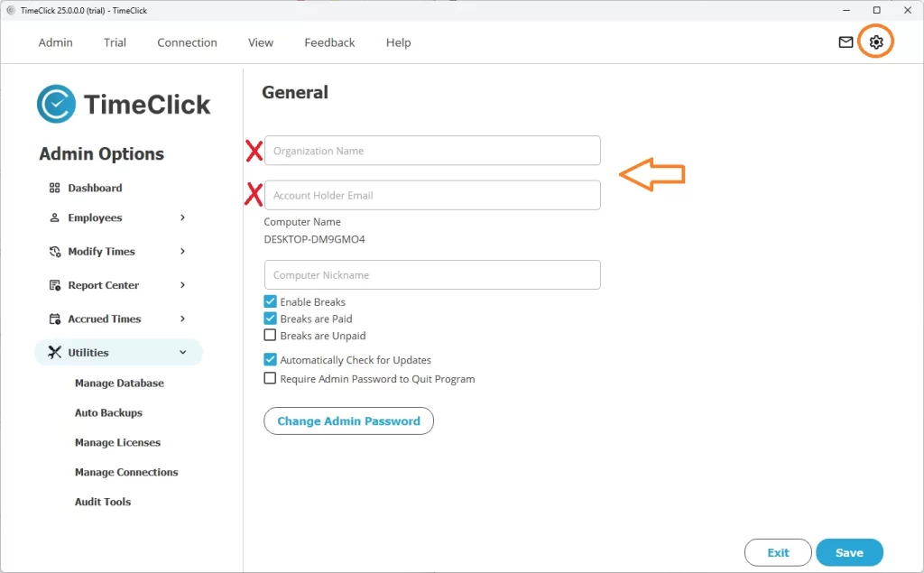Click the highlighted settings gear icon
The width and height of the screenshot is (924, 573).
click(x=875, y=42)
